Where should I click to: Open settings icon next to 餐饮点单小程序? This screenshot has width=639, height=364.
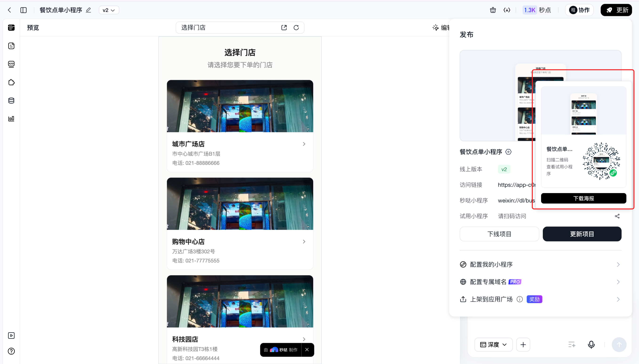(508, 152)
